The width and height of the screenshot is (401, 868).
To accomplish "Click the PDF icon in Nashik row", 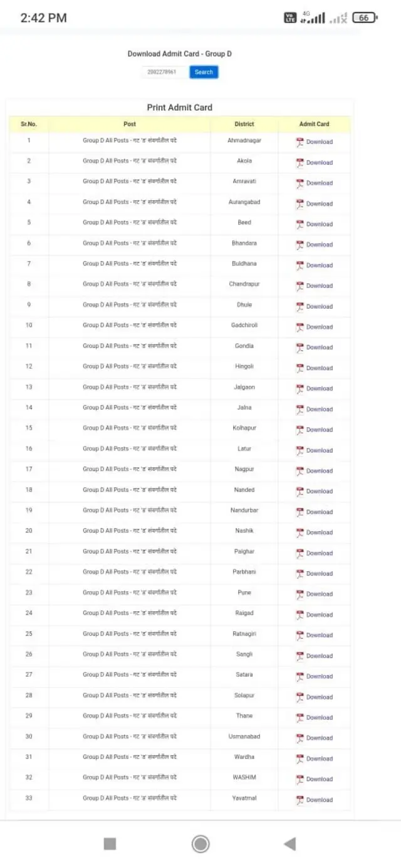I will [x=299, y=533].
